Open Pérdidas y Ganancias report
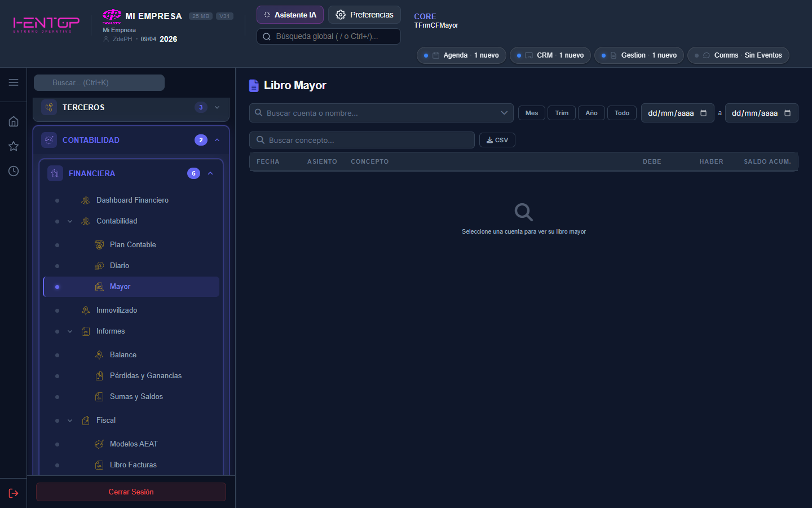 click(145, 375)
